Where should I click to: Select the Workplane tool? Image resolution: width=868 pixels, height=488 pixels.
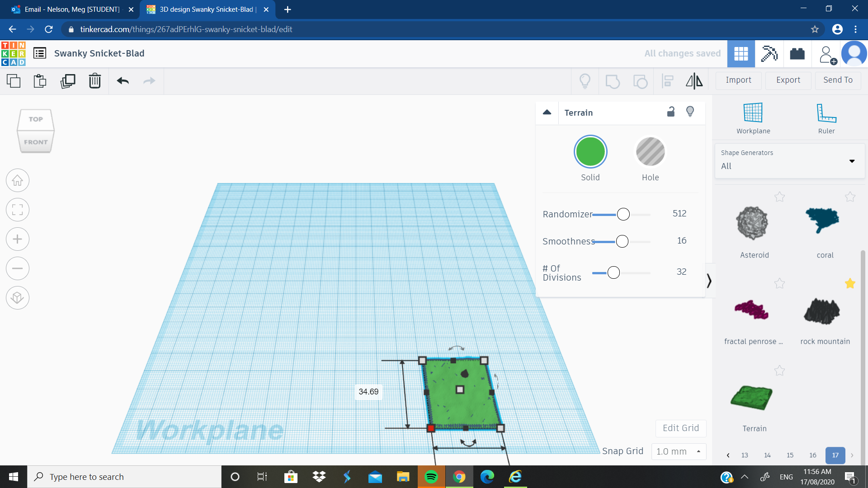point(752,117)
